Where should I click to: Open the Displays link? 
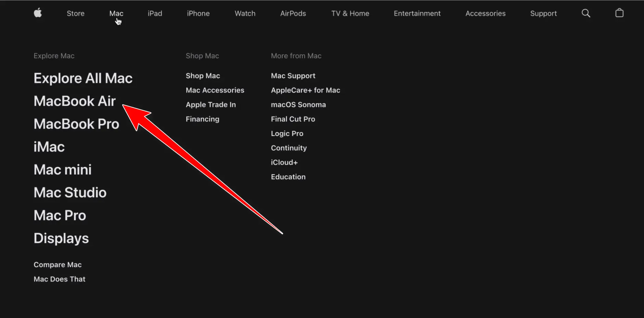[61, 238]
